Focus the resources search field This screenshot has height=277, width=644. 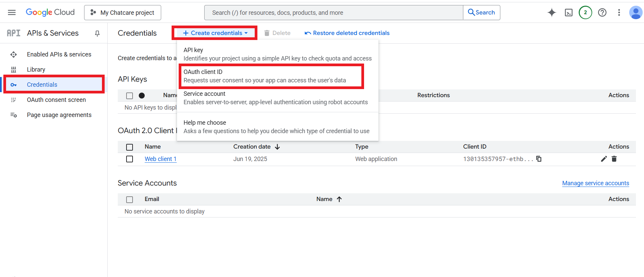[x=334, y=12]
